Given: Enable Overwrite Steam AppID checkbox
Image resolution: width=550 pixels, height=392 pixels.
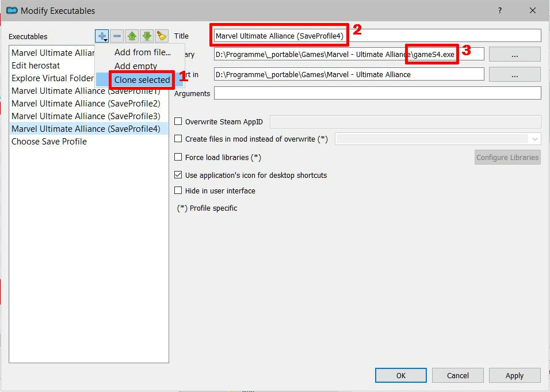Looking at the screenshot, I should 178,121.
